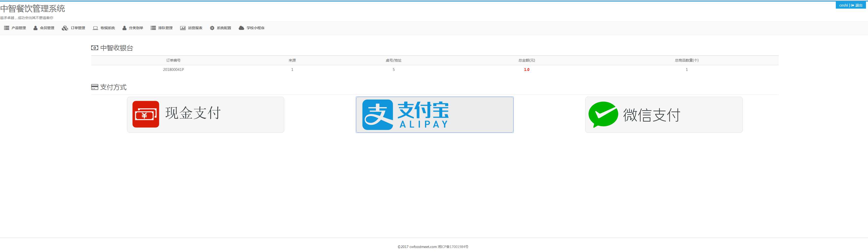Click the 中智餐饮管理系统 site title
Viewport: 868px width, 252px height.
tap(33, 8)
